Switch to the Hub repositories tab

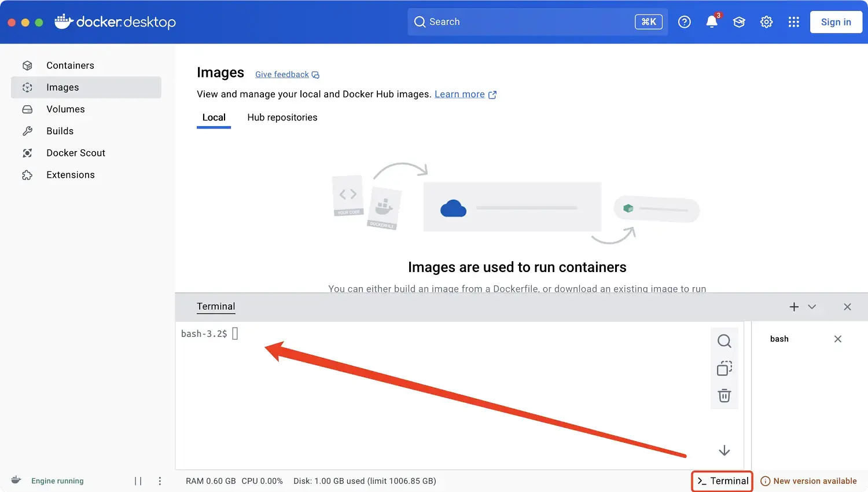(x=282, y=118)
